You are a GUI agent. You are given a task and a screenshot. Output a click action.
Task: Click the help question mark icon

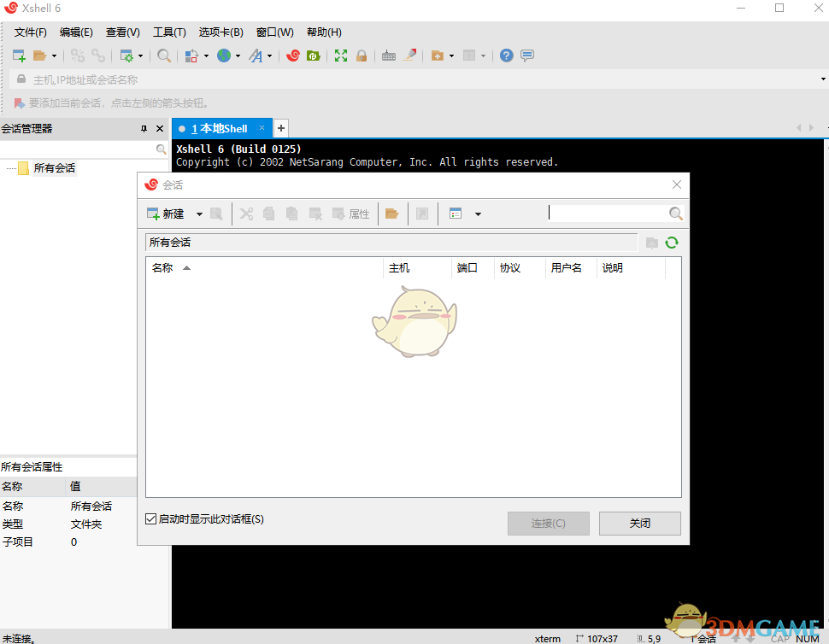pos(505,55)
